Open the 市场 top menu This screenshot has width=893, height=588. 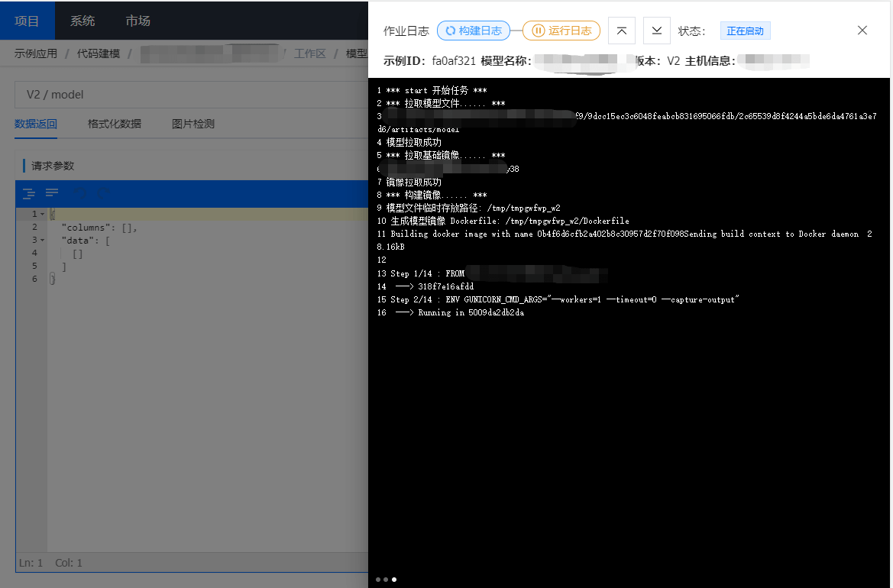138,21
